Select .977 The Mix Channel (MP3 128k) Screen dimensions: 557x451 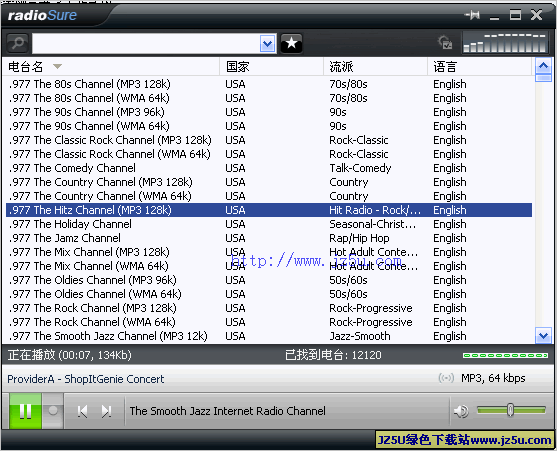269,252
